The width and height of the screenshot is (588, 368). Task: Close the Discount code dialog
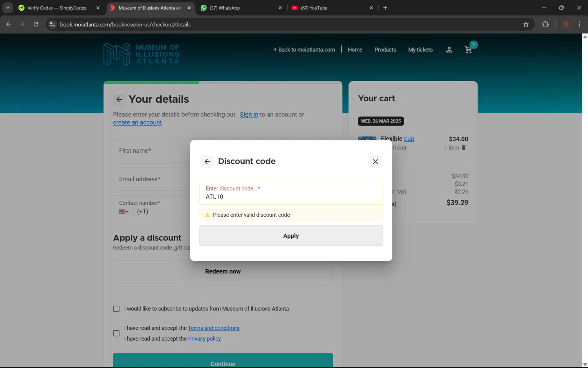(x=375, y=162)
